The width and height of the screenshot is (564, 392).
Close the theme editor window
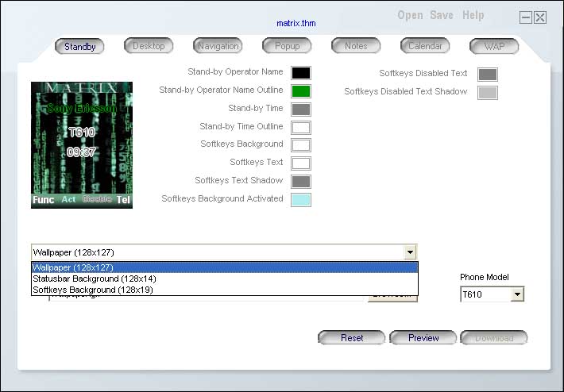coord(540,17)
